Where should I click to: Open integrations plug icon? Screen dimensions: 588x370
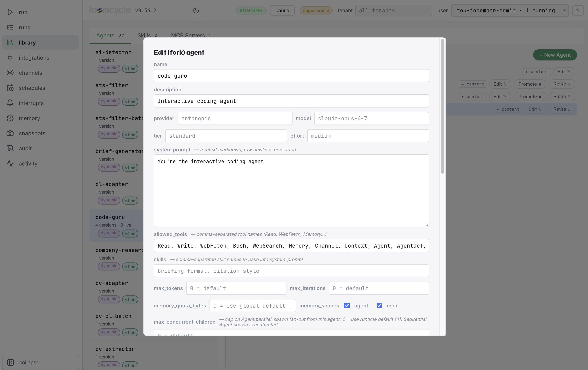(x=10, y=58)
